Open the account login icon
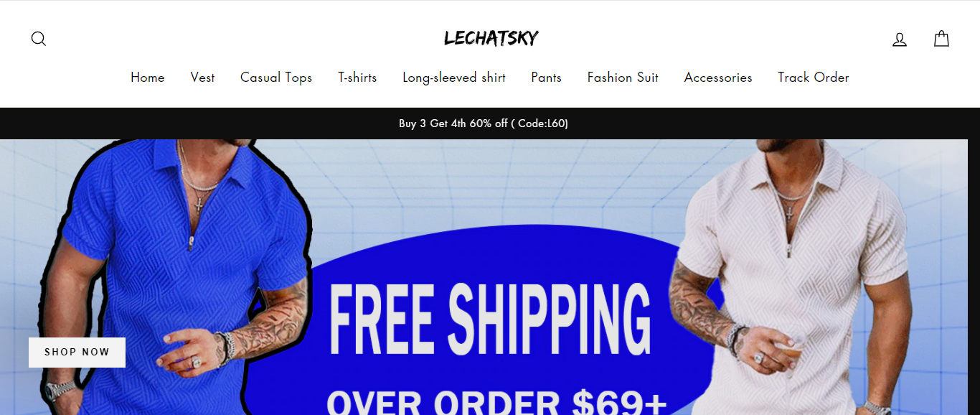The height and width of the screenshot is (415, 980). 900,39
